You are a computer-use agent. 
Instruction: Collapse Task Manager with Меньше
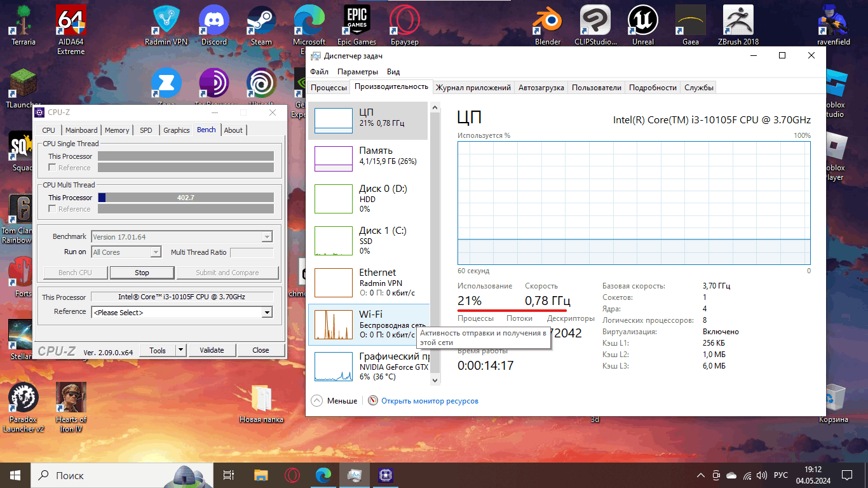(334, 401)
